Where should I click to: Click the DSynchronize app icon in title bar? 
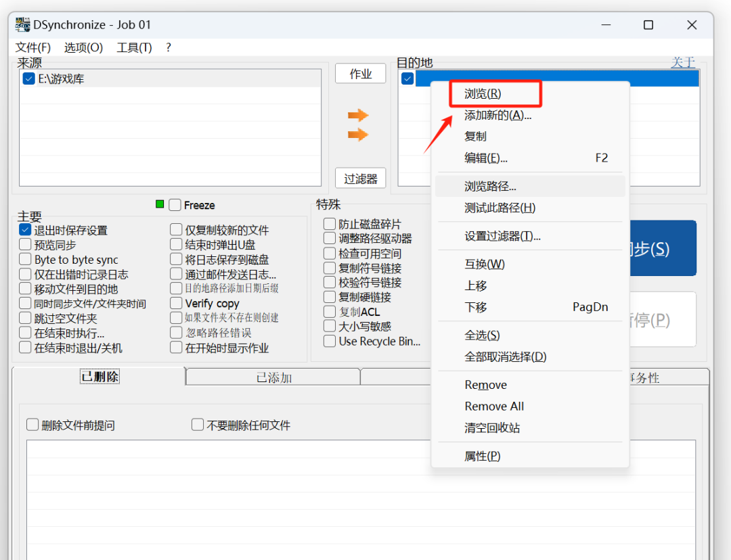click(22, 25)
